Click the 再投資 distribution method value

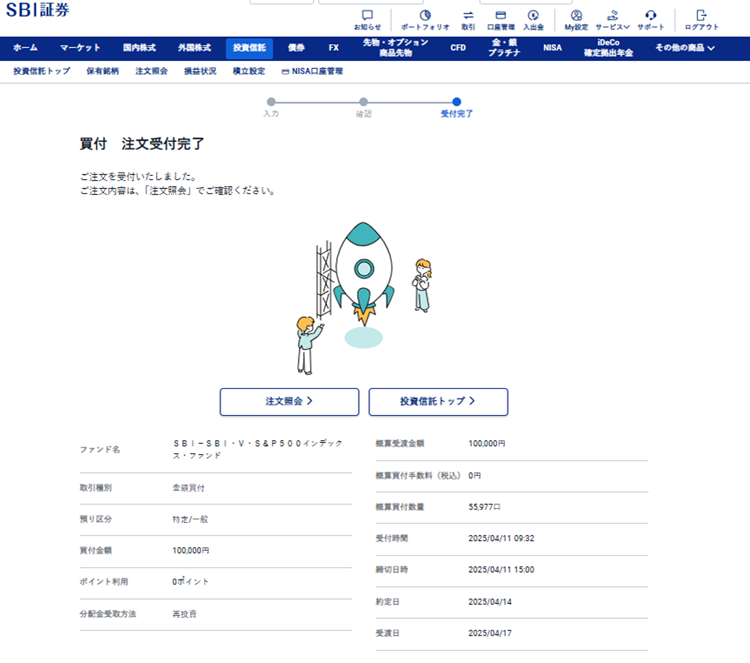click(185, 614)
